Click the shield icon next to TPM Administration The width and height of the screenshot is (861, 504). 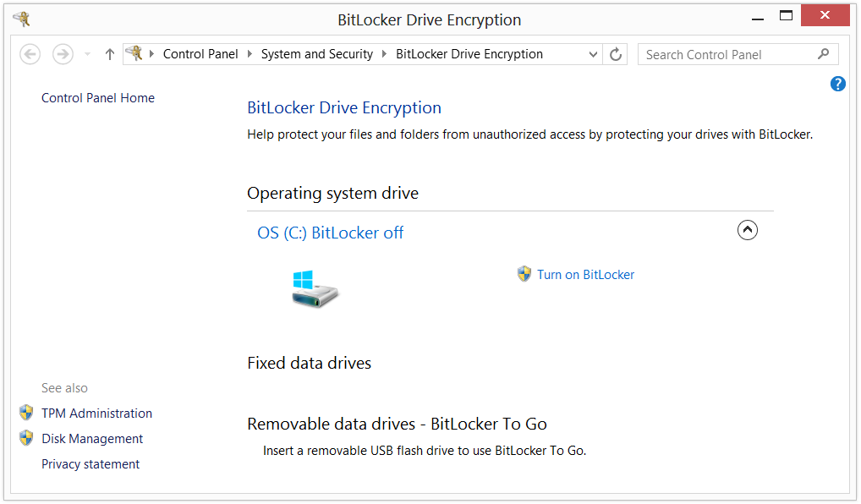26,413
